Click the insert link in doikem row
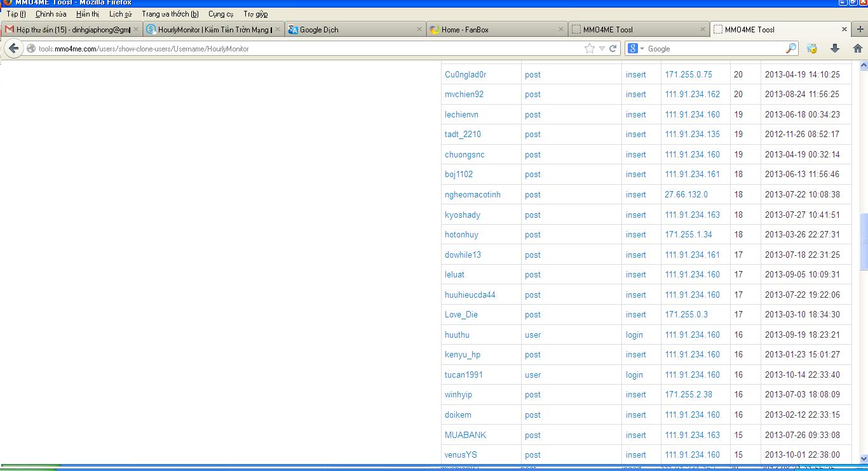868x471 pixels. (x=635, y=415)
